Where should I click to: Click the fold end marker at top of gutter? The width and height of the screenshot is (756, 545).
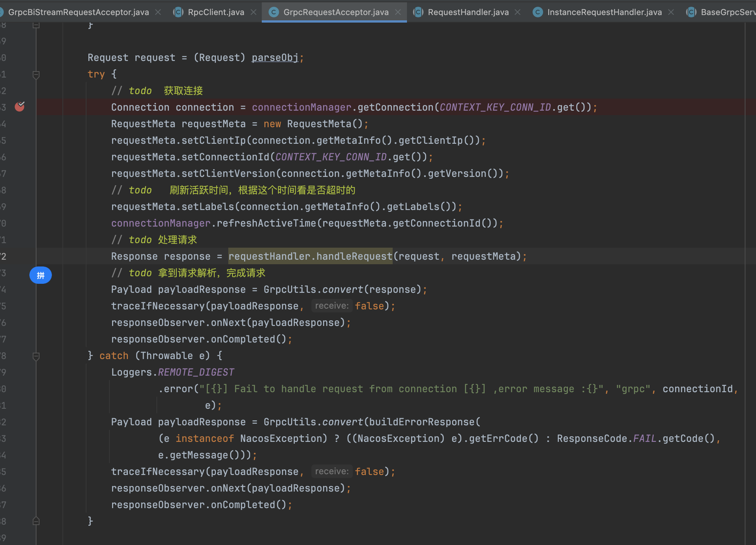click(36, 25)
